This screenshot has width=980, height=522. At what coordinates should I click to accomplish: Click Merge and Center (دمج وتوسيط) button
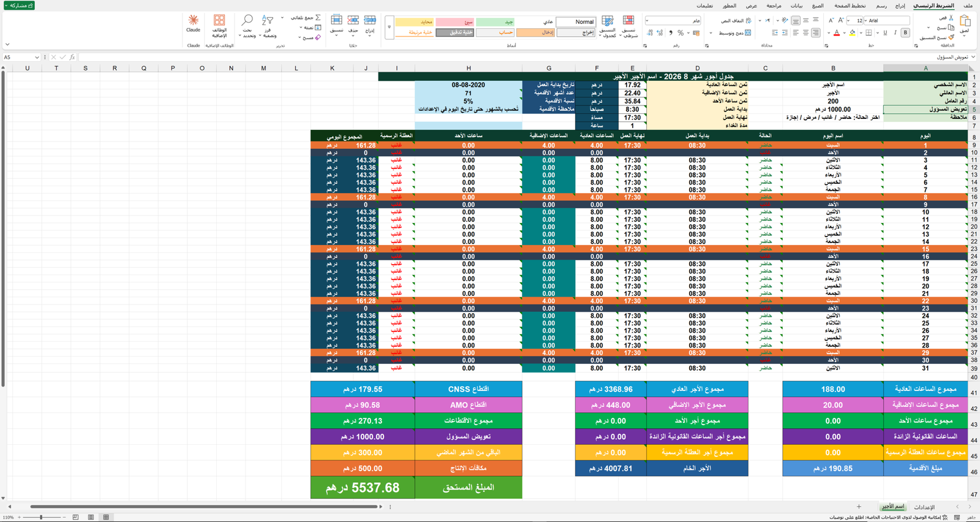tap(735, 32)
